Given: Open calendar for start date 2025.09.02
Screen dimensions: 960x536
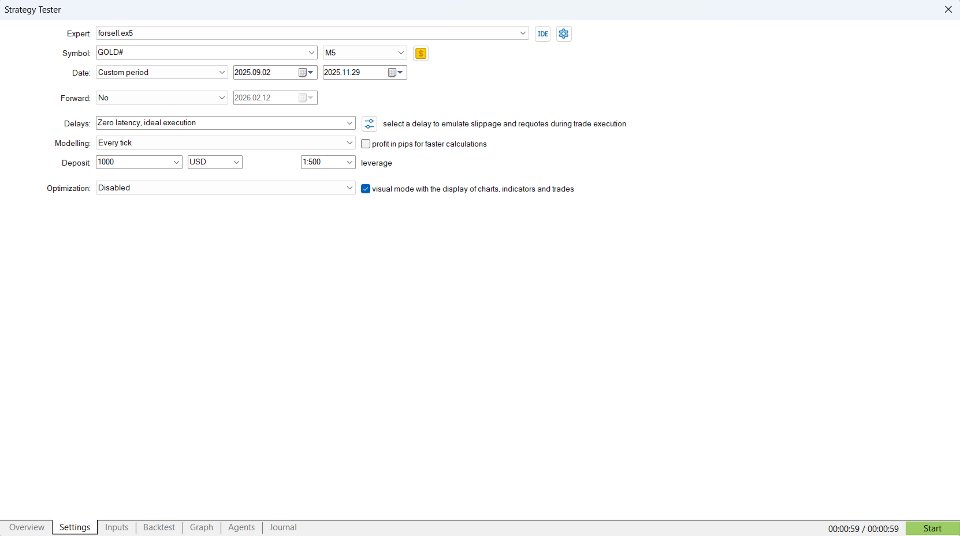Looking at the screenshot, I should tap(306, 72).
